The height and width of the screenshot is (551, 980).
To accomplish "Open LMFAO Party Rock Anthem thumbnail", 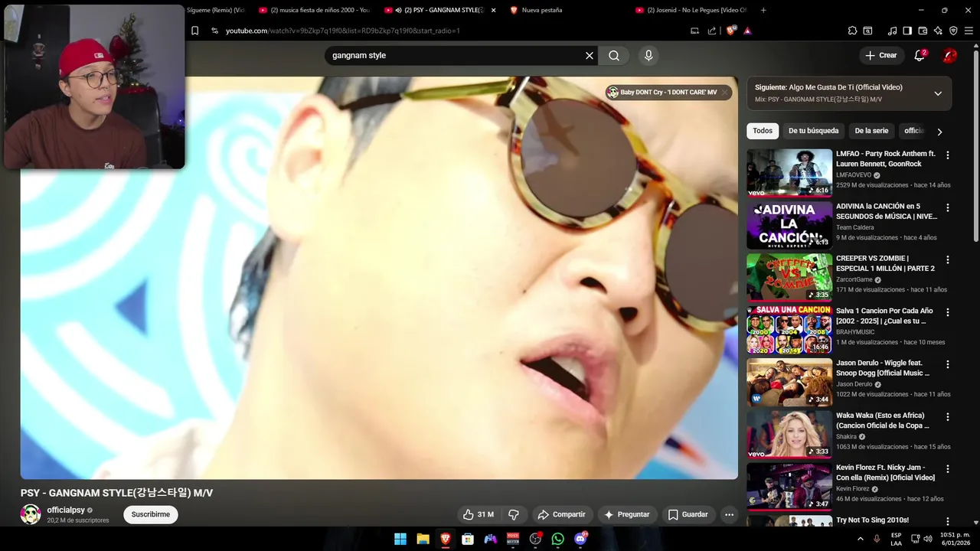I will (789, 173).
